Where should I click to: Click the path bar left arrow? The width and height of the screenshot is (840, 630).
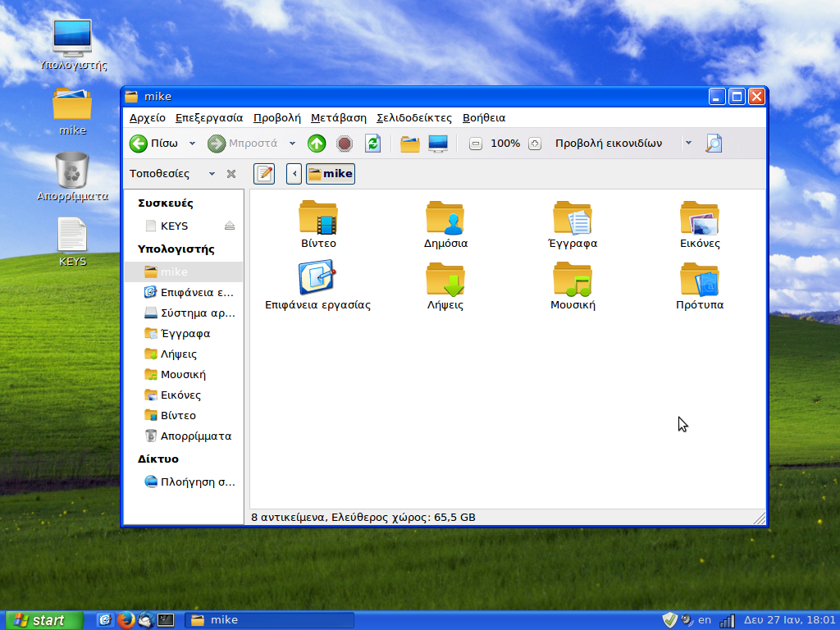click(294, 174)
